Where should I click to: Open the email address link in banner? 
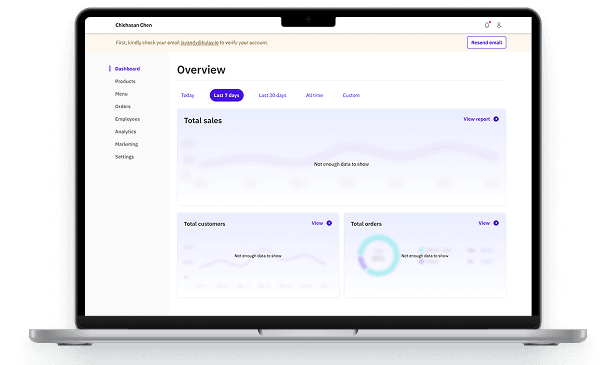point(199,43)
